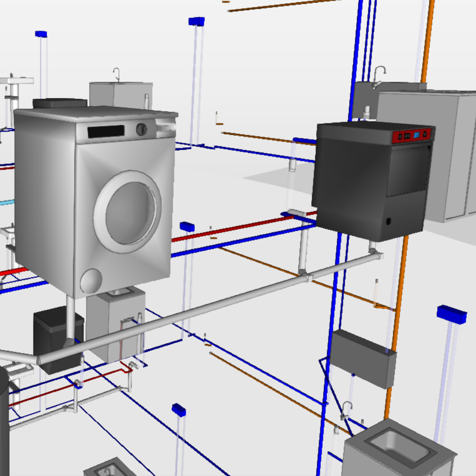Click the washing machine's black display panel
476x476 pixels.
[x=106, y=131]
